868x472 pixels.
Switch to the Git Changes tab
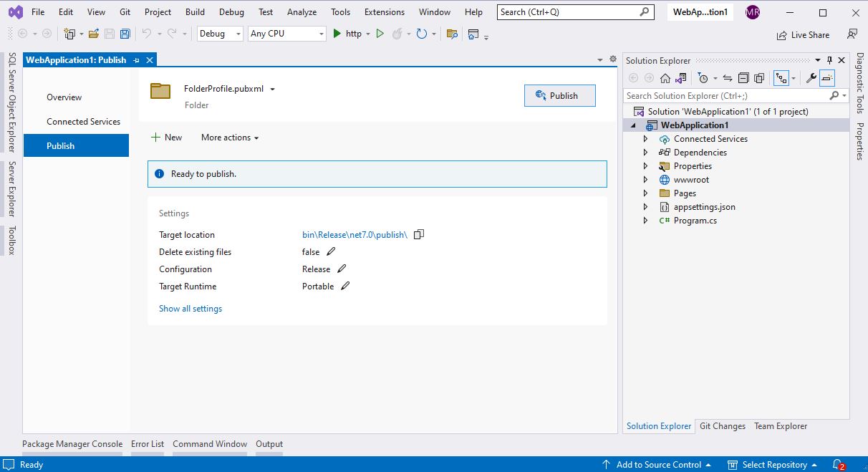pos(723,426)
